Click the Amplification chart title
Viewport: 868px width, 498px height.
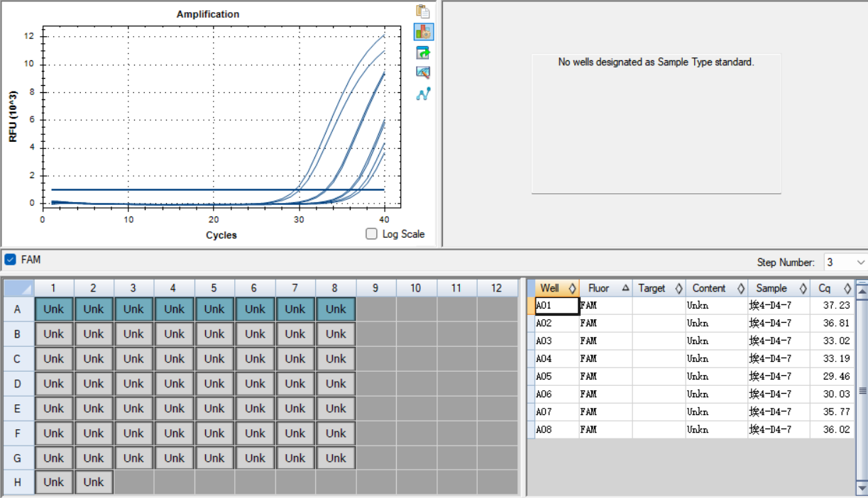(x=208, y=14)
